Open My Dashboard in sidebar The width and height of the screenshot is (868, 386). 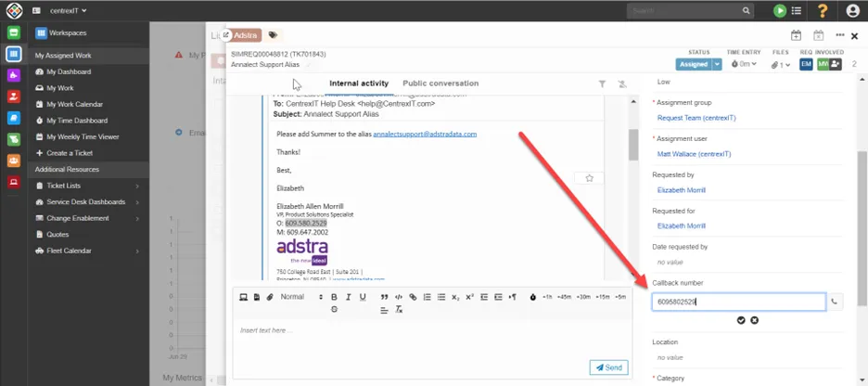[69, 72]
